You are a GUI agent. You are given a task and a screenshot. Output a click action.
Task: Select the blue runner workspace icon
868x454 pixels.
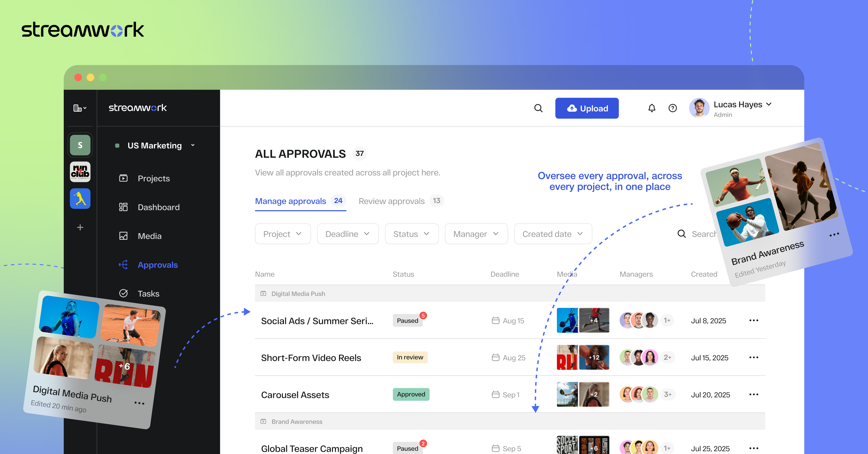pyautogui.click(x=80, y=199)
